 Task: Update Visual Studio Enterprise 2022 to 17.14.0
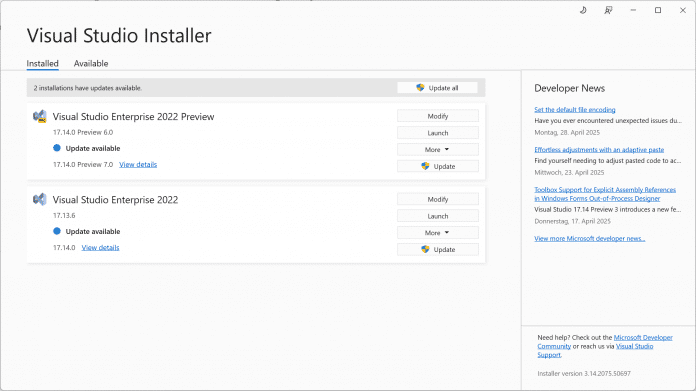point(438,249)
